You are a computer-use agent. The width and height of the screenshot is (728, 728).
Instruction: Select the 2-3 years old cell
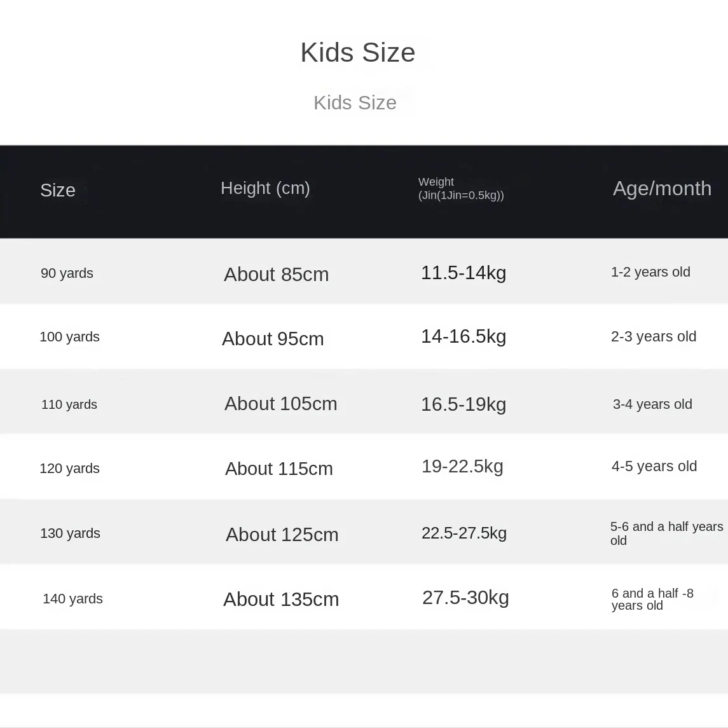click(653, 336)
